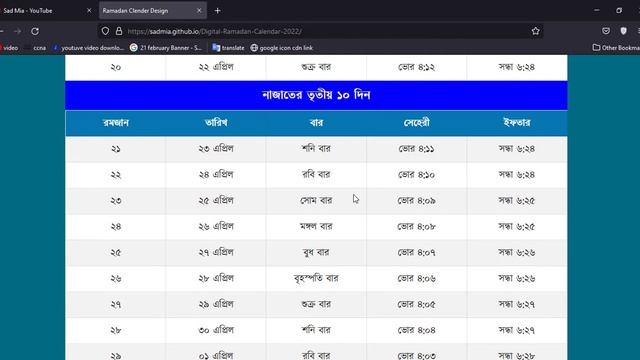
Task: Click the ভোর ৪:০৬ sehri time
Action: pos(416,278)
